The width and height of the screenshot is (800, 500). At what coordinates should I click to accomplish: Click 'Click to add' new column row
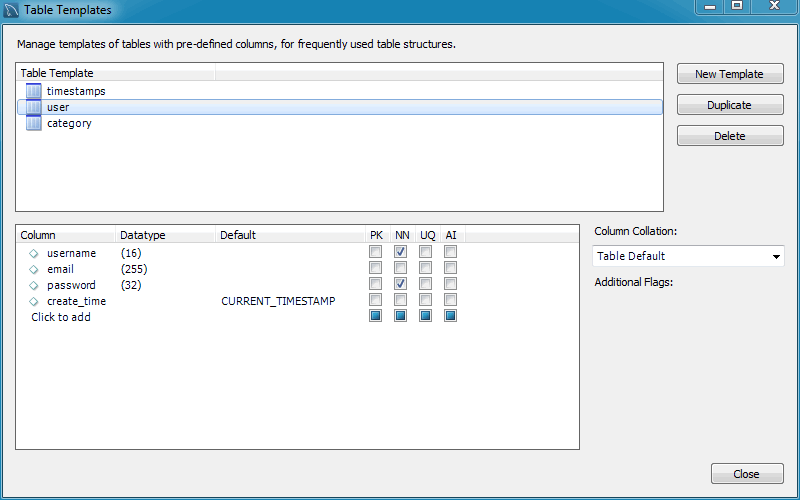point(61,317)
